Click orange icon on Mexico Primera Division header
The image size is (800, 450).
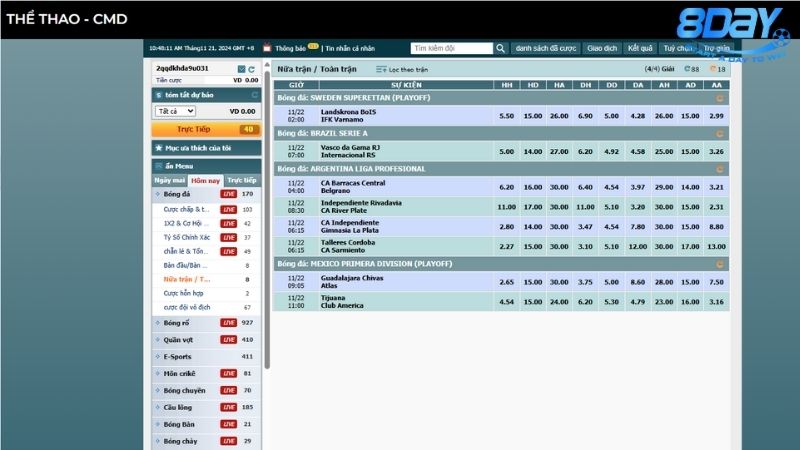click(x=720, y=264)
